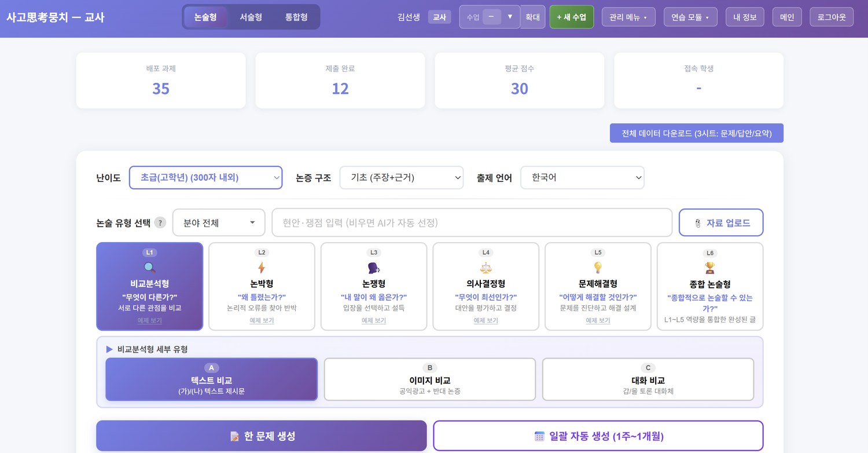Select subtype C 대화 비교

648,379
